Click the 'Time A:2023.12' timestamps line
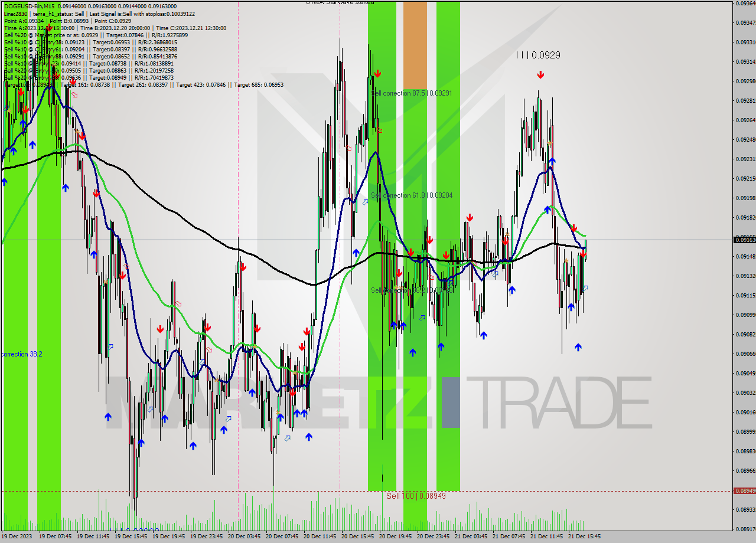 click(115, 28)
